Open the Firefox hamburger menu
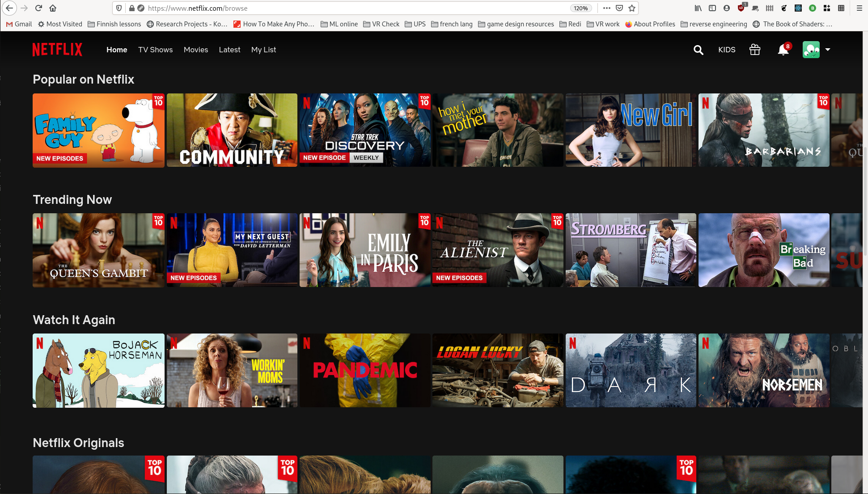The height and width of the screenshot is (494, 868). tap(859, 8)
